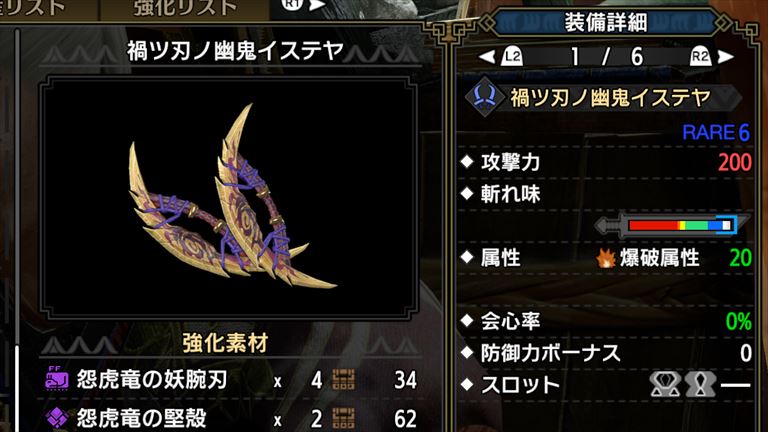Viewport: 768px width, 432px height.
Task: Click the R2 next page button icon
Action: point(700,57)
